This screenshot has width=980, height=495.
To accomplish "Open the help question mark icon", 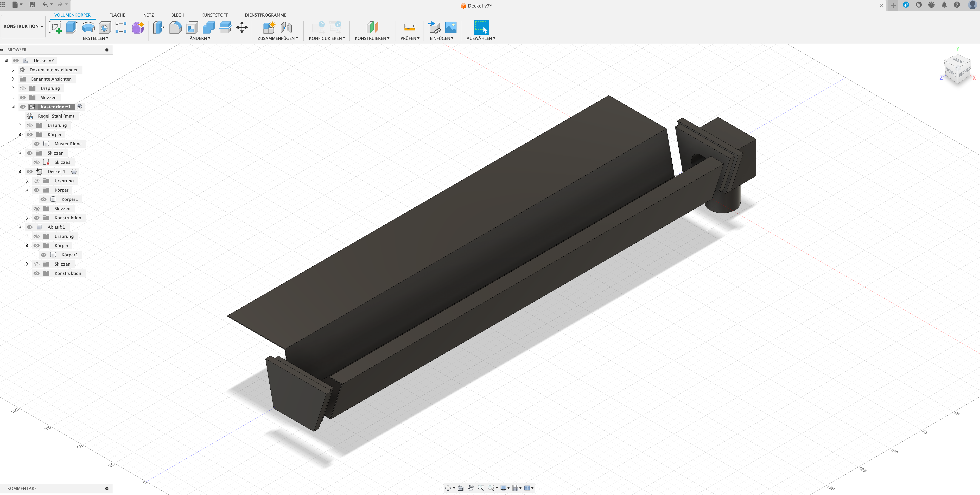I will pos(957,5).
